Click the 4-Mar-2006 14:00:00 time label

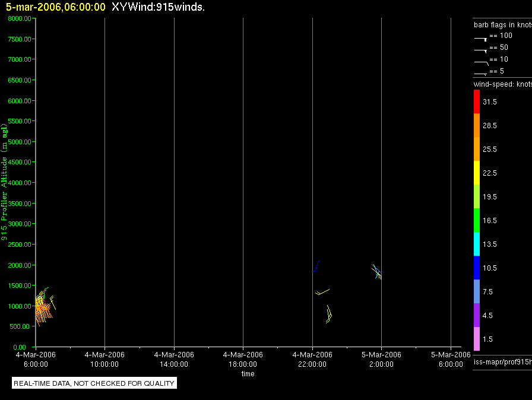pyautogui.click(x=174, y=359)
